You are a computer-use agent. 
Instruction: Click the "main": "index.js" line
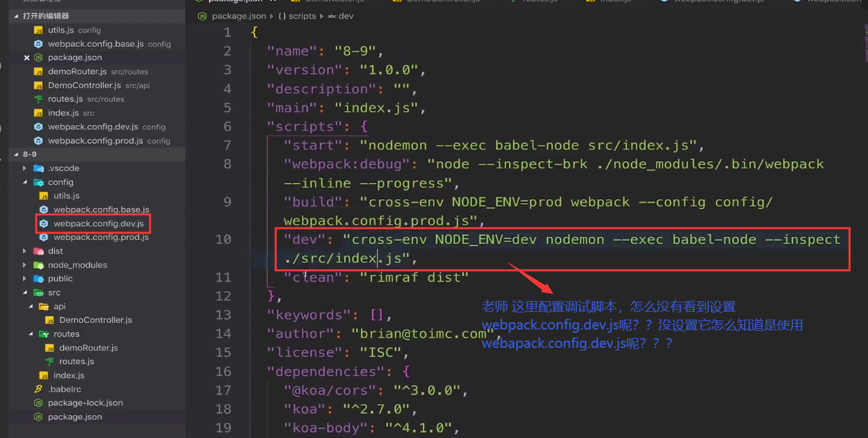(346, 108)
